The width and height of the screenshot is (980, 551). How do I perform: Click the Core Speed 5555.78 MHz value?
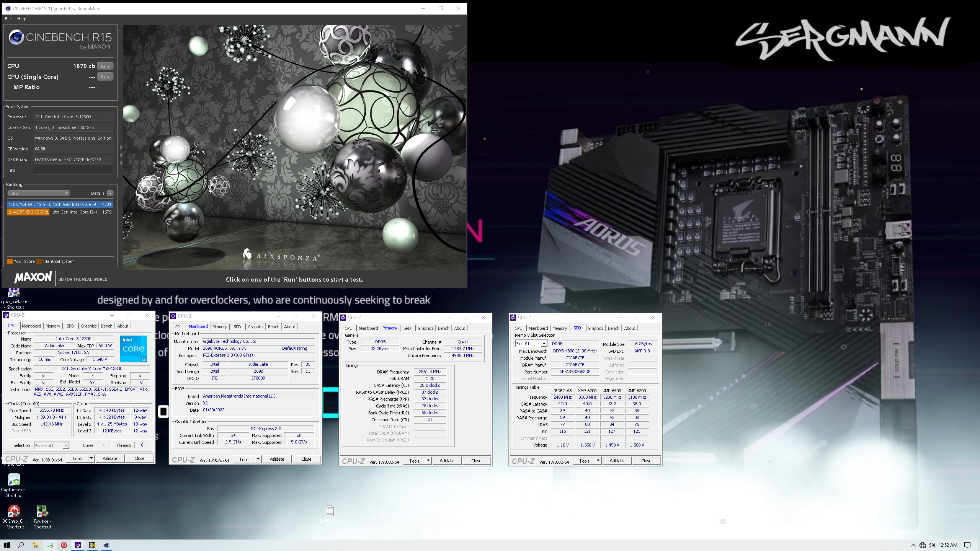point(52,410)
